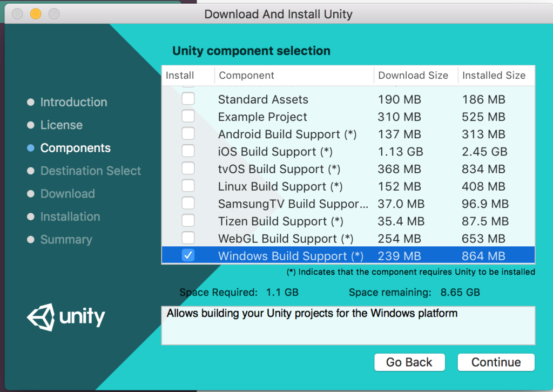This screenshot has height=392, width=553.
Task: Enable SamsungTV Build Support checkbox
Action: pos(188,203)
